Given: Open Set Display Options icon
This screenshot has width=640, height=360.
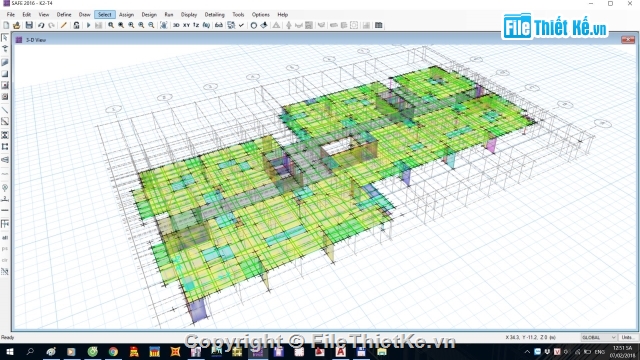Looking at the screenshot, I should (231, 25).
